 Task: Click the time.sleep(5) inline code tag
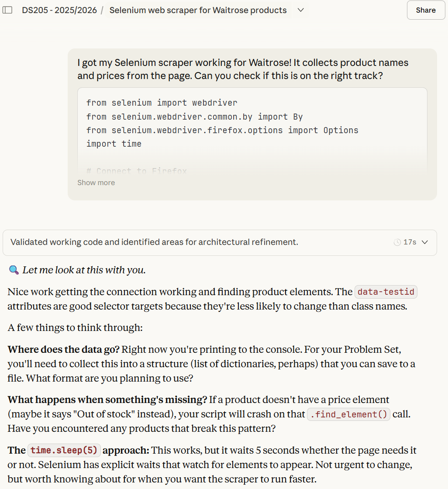click(x=64, y=450)
